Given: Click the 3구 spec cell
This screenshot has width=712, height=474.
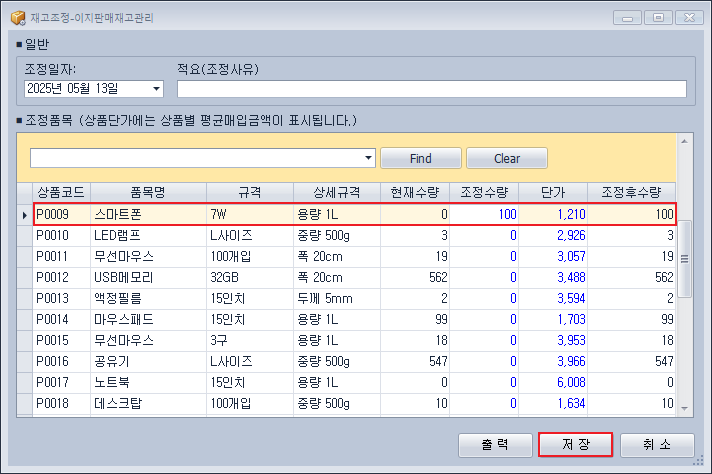Looking at the screenshot, I should (x=250, y=341).
